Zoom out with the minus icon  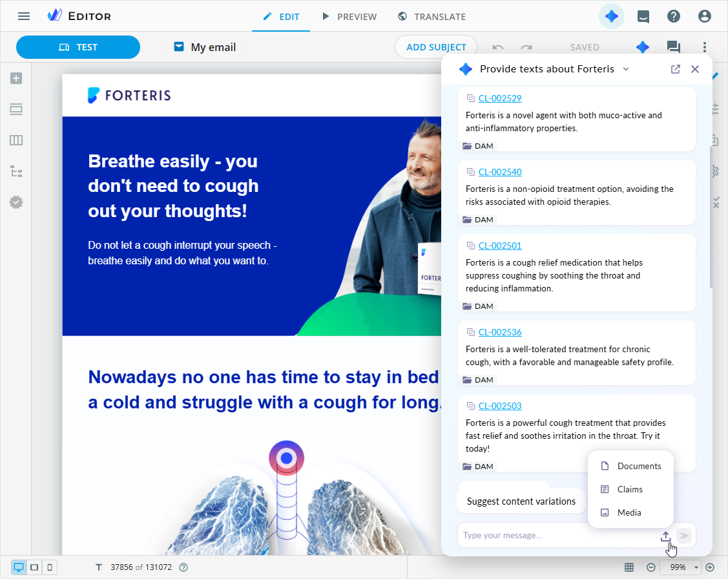tap(651, 567)
